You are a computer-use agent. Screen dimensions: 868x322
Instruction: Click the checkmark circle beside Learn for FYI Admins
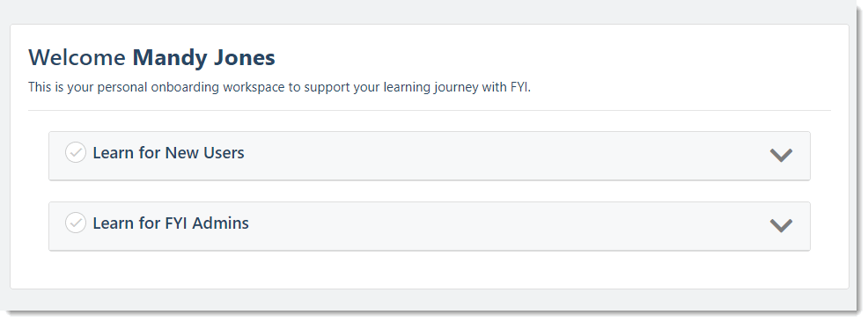coord(76,223)
